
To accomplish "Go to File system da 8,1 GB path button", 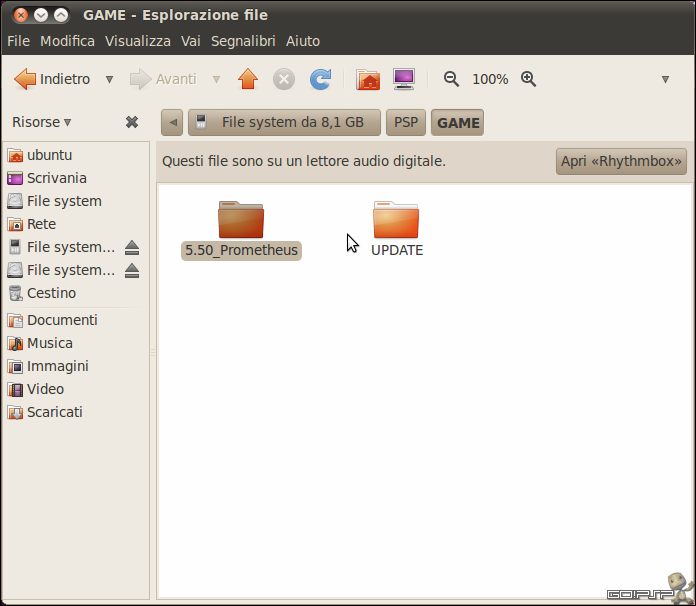I will pyautogui.click(x=285, y=123).
